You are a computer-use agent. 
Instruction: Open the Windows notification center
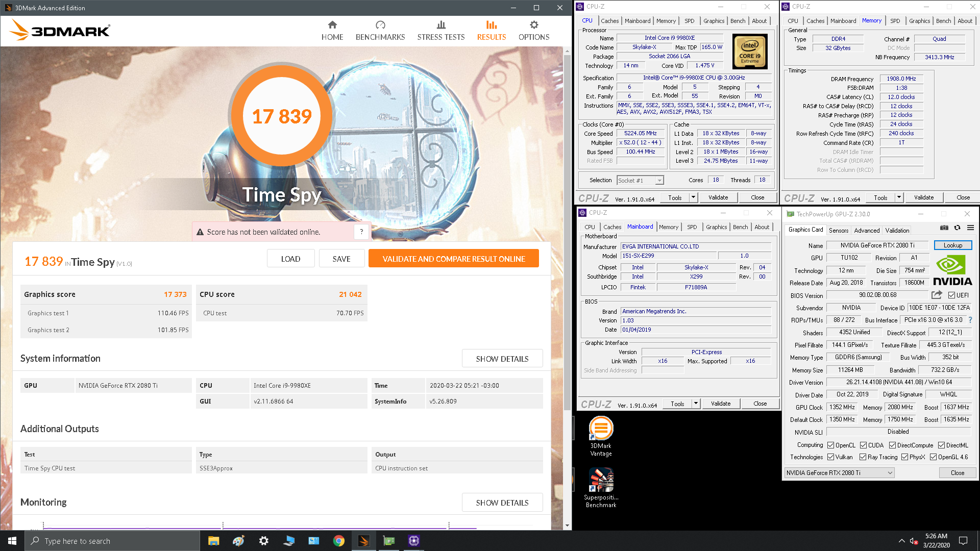tap(963, 541)
